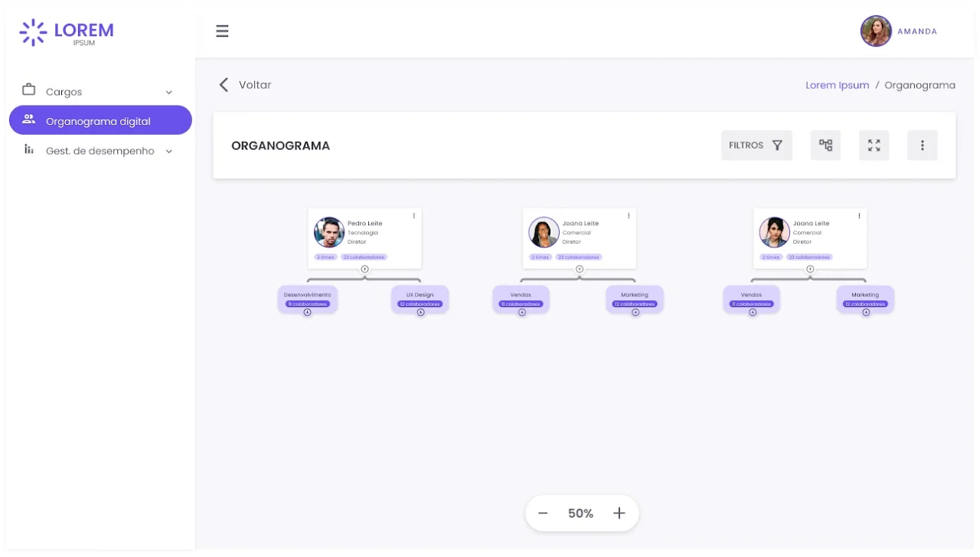Click the ORGANOGRAMA panel title
The image size is (980, 557).
[280, 146]
